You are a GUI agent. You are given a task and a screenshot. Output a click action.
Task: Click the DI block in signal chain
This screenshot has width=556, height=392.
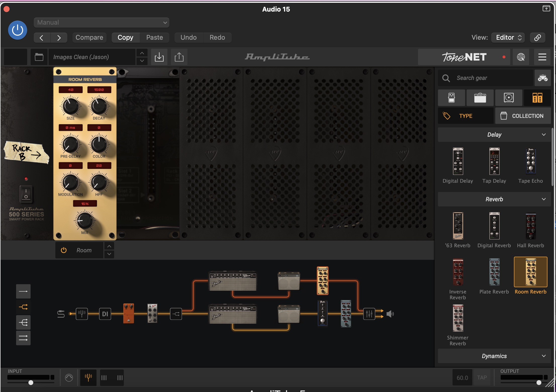tap(105, 314)
